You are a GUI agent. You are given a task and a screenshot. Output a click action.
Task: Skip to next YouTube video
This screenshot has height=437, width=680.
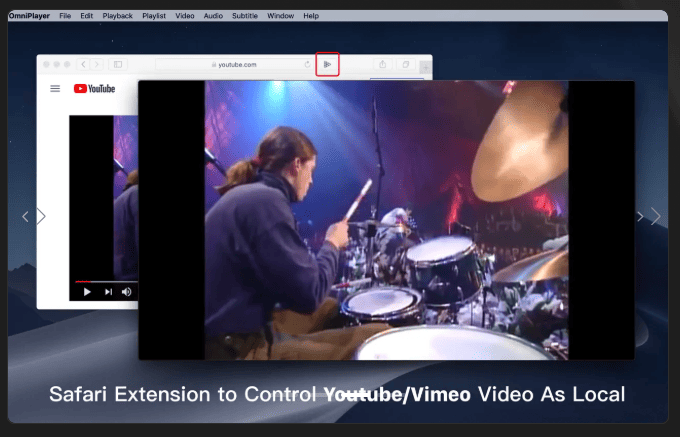108,292
